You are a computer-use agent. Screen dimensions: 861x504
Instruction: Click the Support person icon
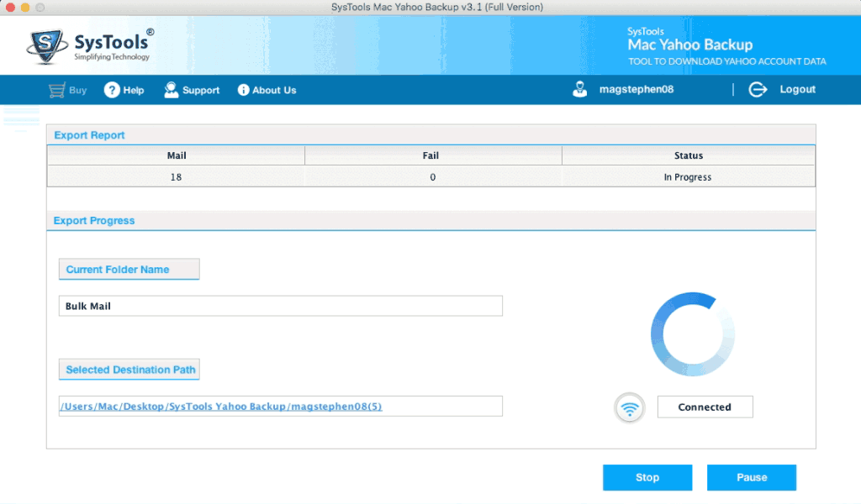pyautogui.click(x=171, y=90)
